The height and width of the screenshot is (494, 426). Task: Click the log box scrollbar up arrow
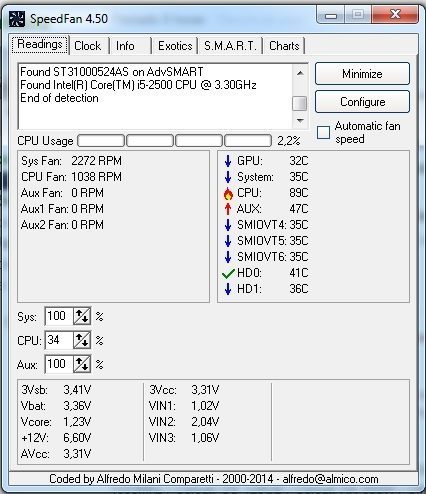pos(300,73)
